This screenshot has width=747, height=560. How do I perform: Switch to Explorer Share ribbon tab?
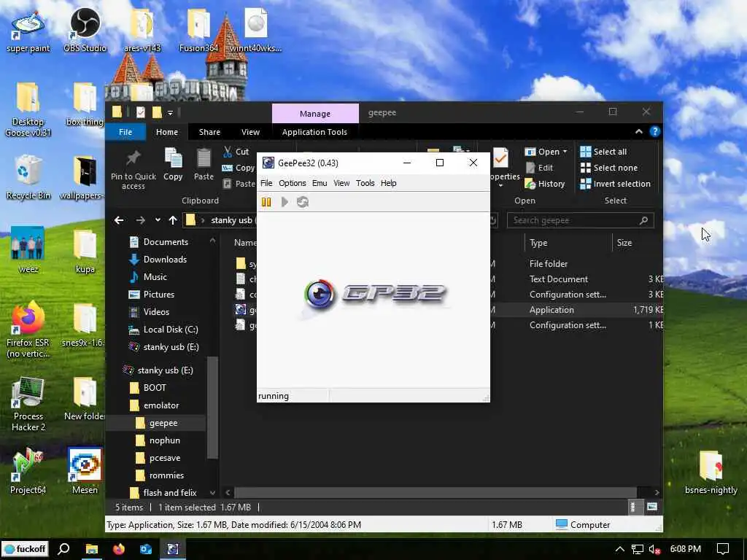click(209, 132)
